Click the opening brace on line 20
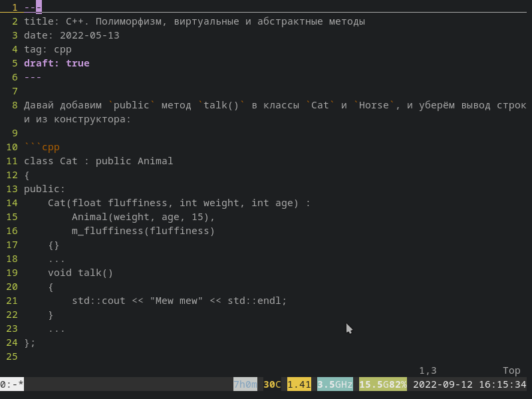Viewport: 532px width, 399px height. tap(51, 287)
